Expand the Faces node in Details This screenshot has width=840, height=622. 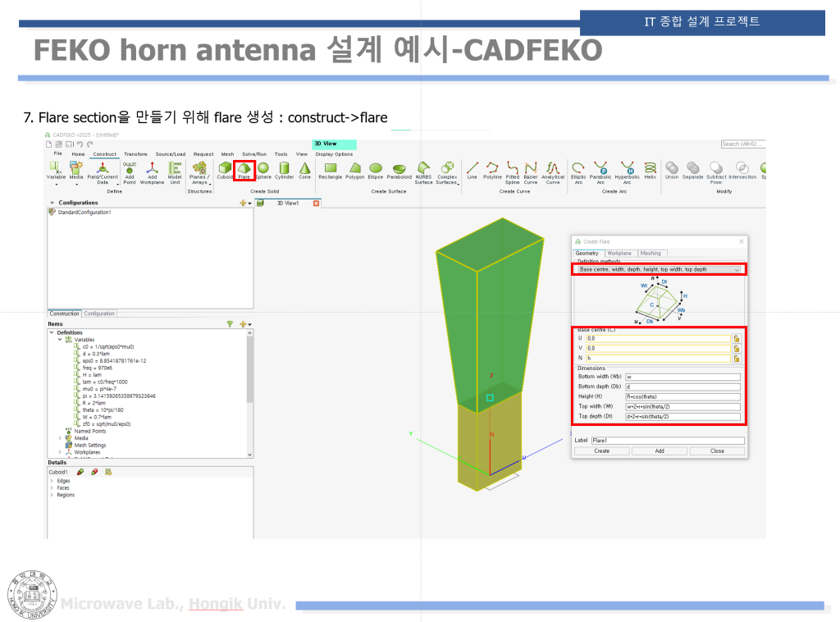tap(52, 488)
